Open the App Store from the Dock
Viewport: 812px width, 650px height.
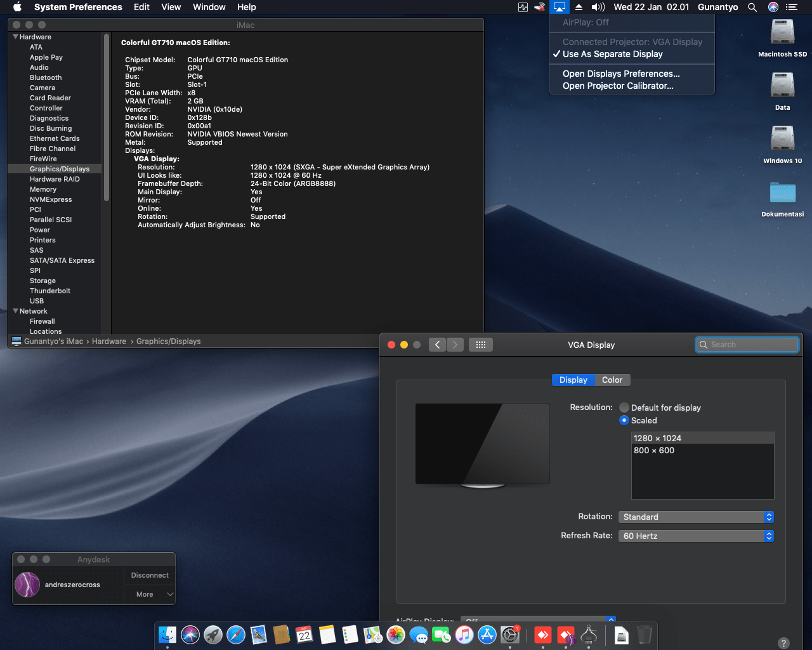[487, 635]
